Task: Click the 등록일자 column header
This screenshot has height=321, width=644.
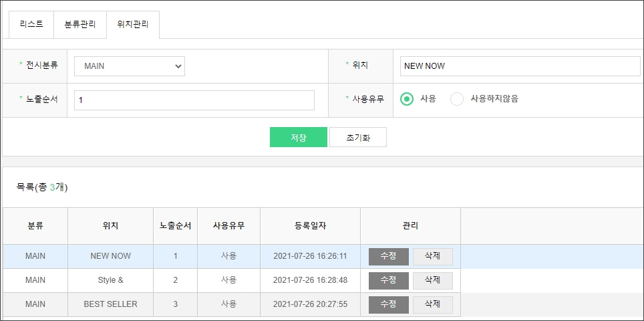Action: 310,226
